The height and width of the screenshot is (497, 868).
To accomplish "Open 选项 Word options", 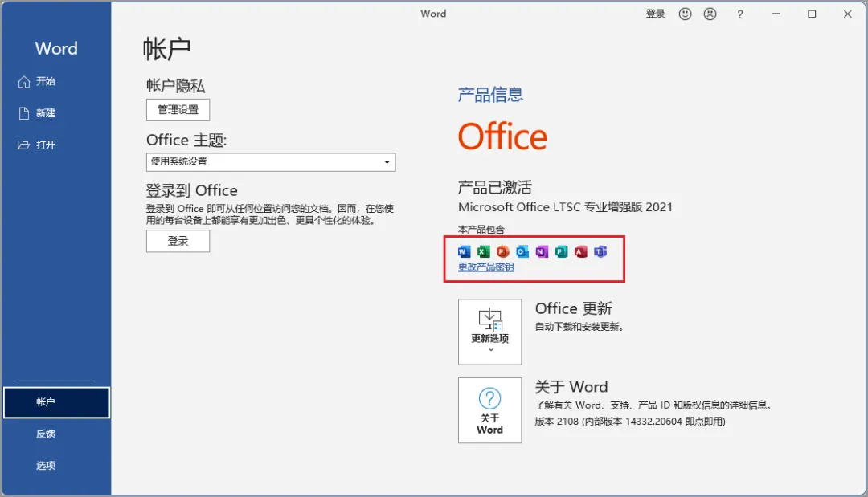I will coord(55,466).
